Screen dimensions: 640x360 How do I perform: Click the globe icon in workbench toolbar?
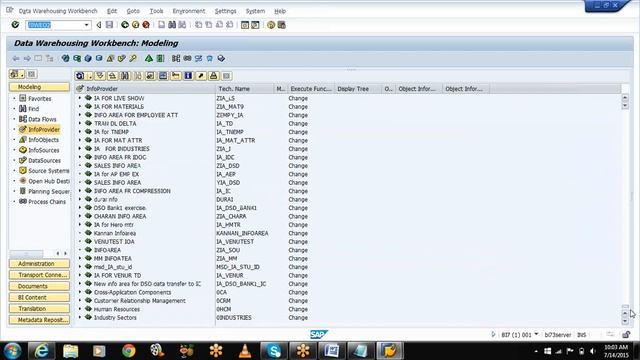coord(65,59)
